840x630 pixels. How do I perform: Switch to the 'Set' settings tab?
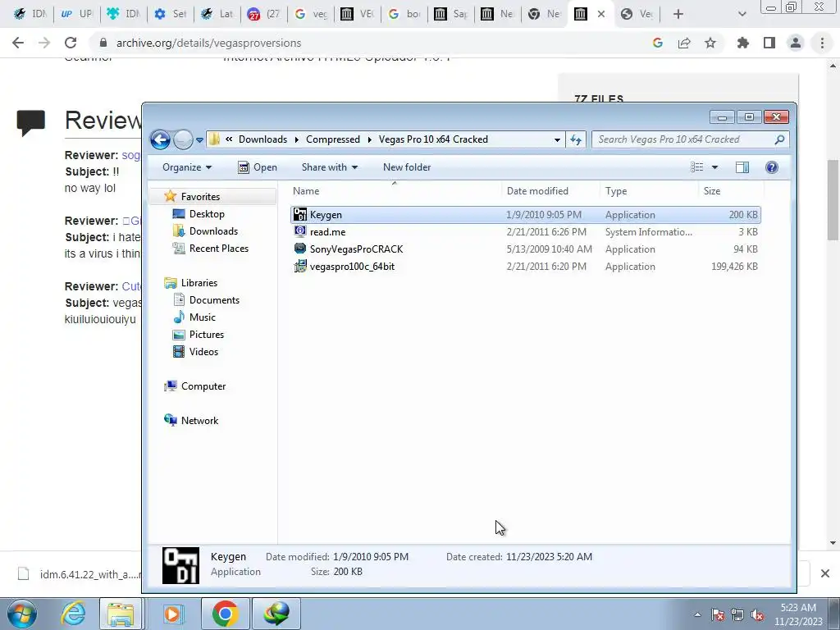click(x=170, y=14)
